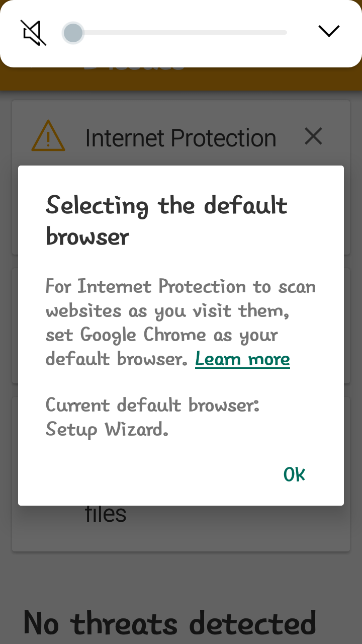The height and width of the screenshot is (644, 362).
Task: Click the word "browser" in the dialog title
Action: (x=87, y=236)
